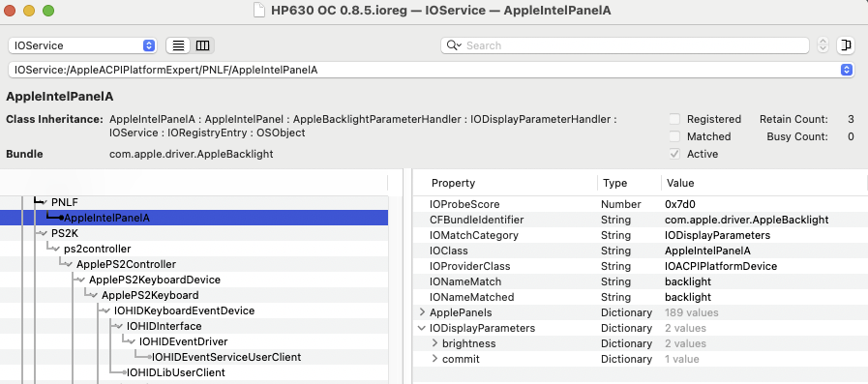The image size is (868, 384).
Task: Switch to the list view mode
Action: click(x=178, y=45)
